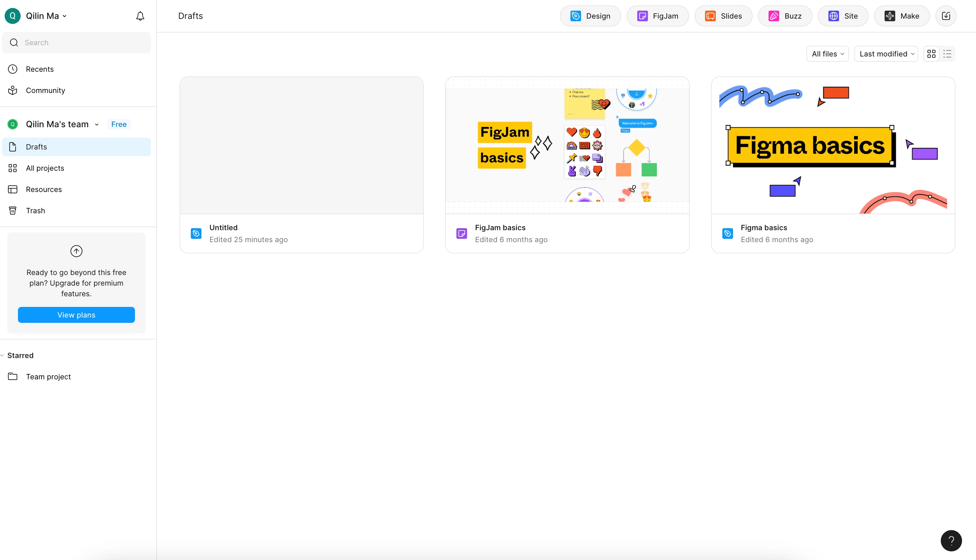Click the Recents clock icon

click(13, 69)
